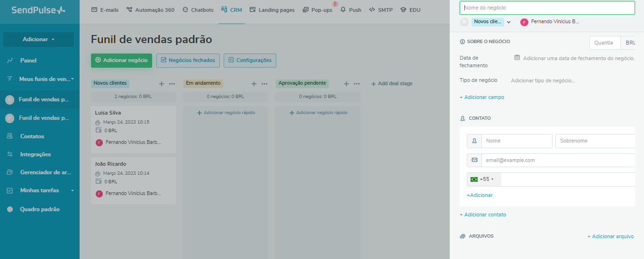Screen dimensions: 644x259
Task: Open Integrações in the sidebar
Action: (x=36, y=154)
